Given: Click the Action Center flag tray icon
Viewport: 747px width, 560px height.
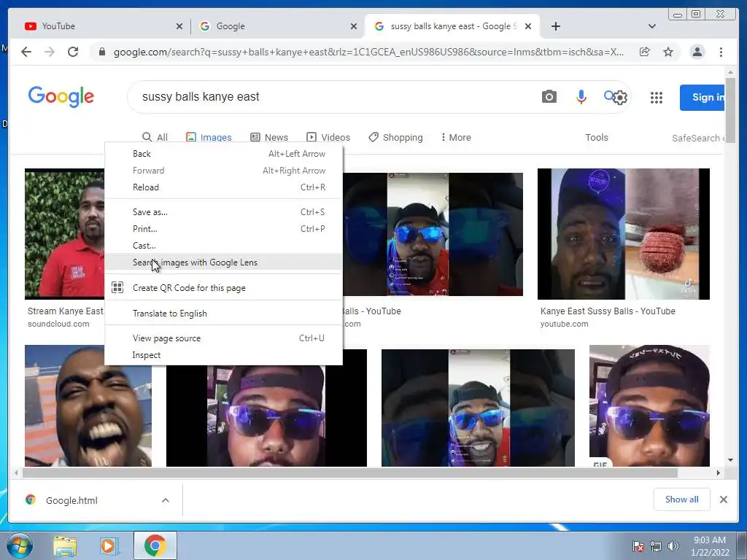Looking at the screenshot, I should pos(638,546).
